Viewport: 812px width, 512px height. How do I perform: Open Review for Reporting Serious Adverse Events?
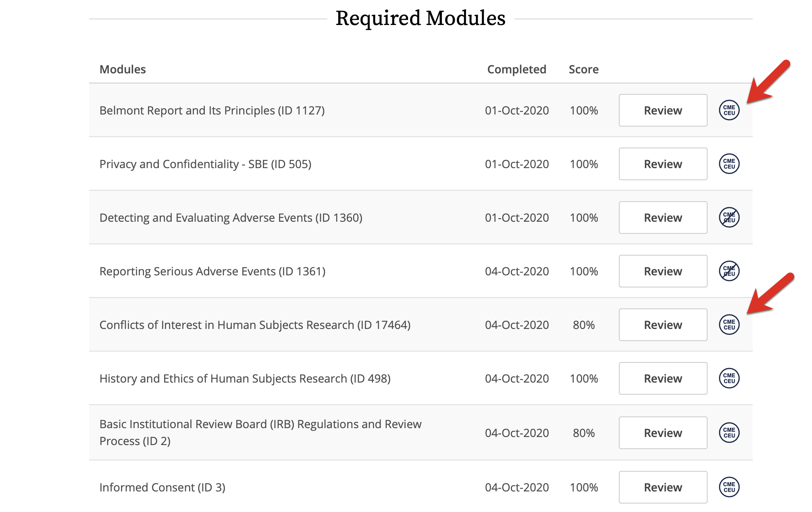point(663,271)
